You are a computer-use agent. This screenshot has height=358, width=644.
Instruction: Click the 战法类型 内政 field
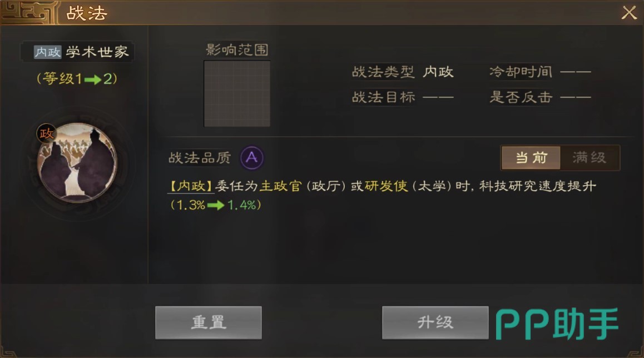click(403, 72)
